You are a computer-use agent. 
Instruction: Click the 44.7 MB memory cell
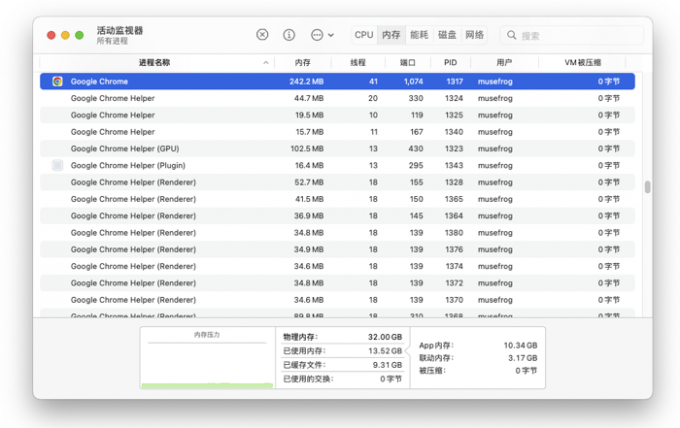coord(309,98)
